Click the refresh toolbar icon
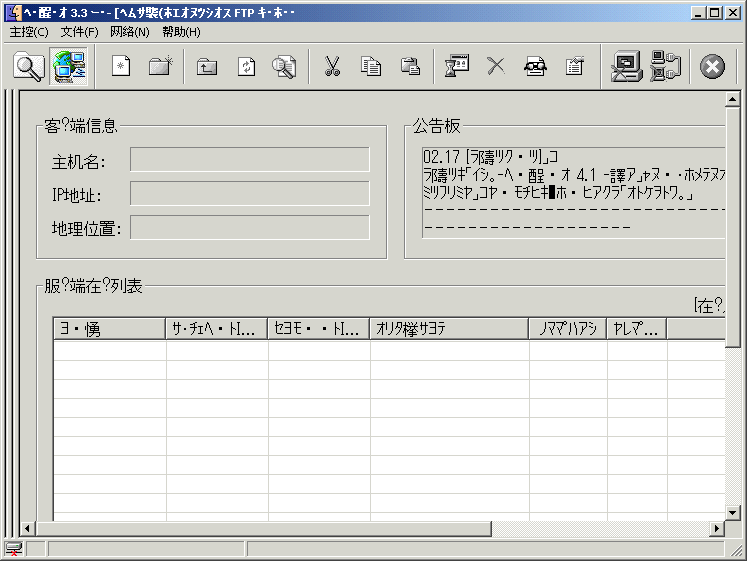 point(246,67)
